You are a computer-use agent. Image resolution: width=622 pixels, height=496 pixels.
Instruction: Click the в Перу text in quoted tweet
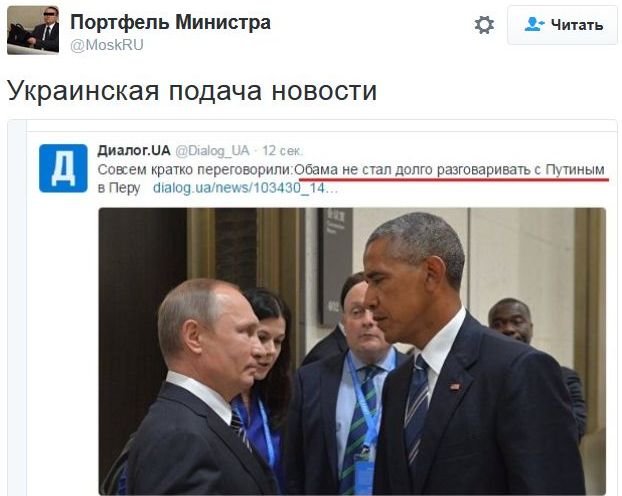(119, 188)
